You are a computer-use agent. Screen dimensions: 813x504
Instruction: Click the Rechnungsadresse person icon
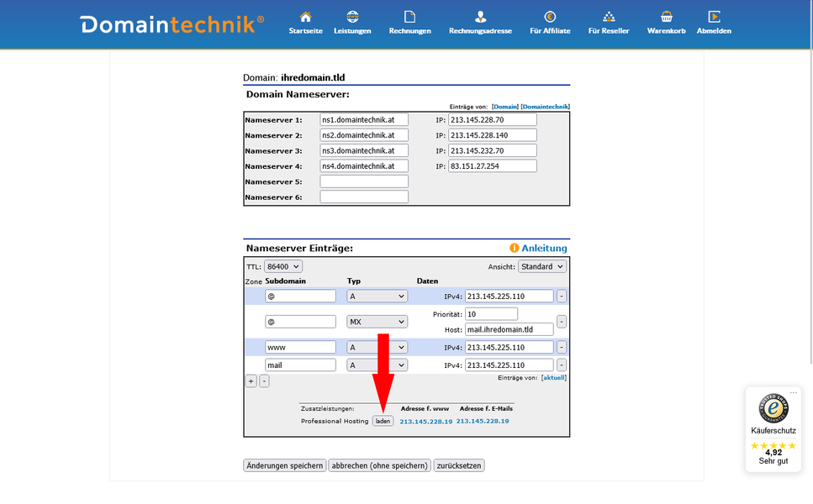click(479, 15)
